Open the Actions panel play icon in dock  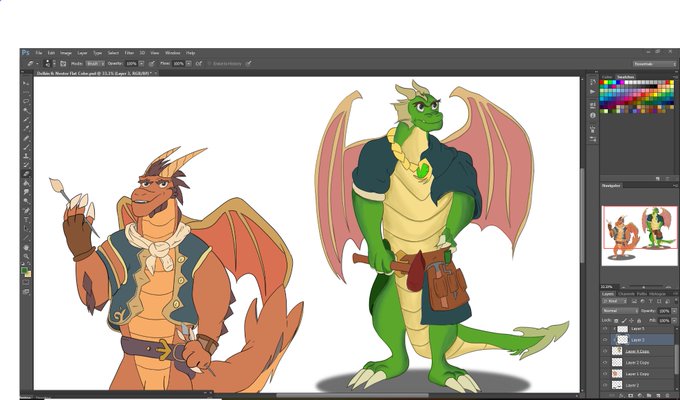pos(592,92)
